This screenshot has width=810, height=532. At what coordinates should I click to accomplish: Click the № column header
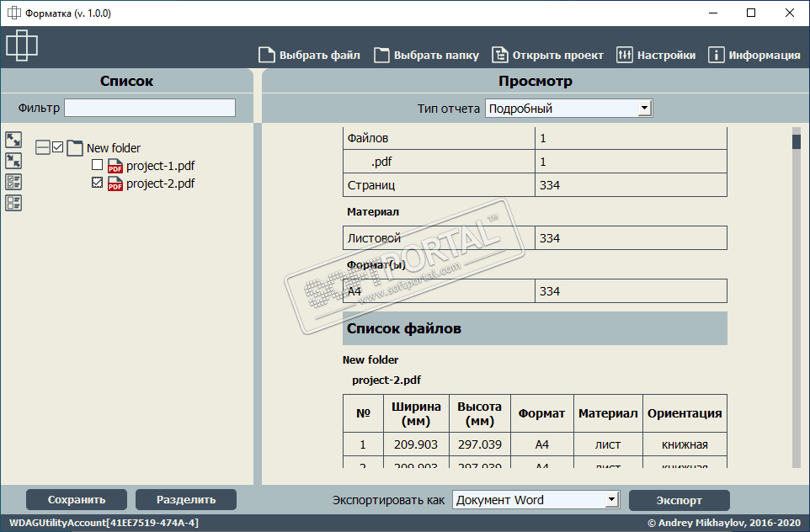363,413
